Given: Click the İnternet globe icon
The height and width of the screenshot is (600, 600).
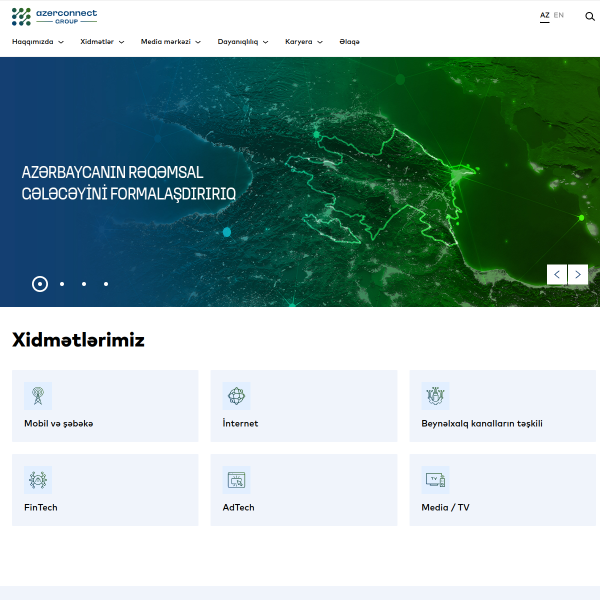Looking at the screenshot, I should pyautogui.click(x=236, y=395).
